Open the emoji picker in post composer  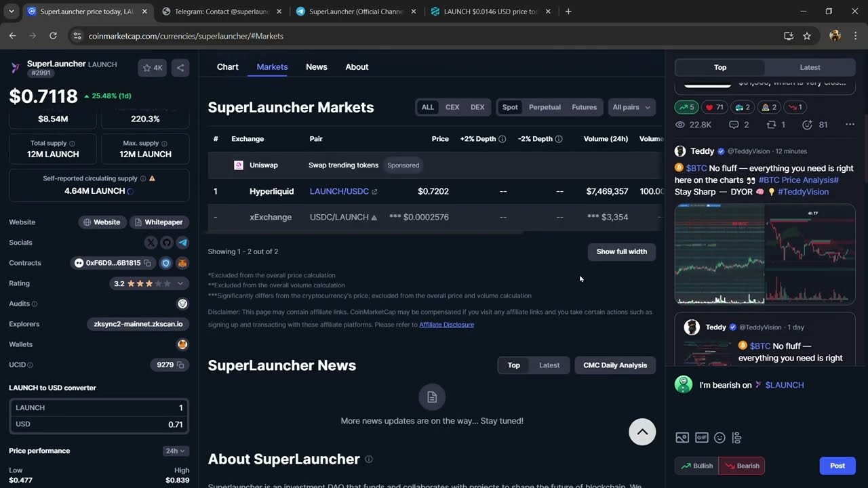pos(719,438)
